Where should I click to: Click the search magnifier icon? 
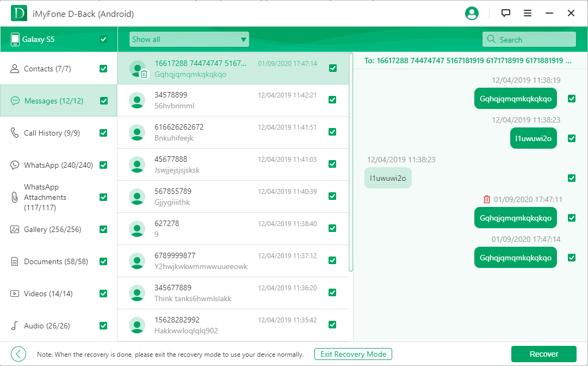pyautogui.click(x=492, y=39)
